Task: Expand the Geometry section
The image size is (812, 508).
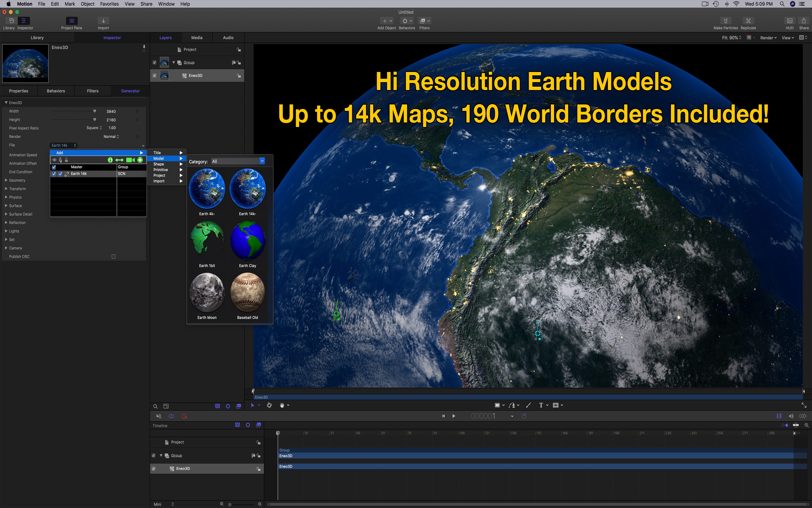Action: pos(6,180)
